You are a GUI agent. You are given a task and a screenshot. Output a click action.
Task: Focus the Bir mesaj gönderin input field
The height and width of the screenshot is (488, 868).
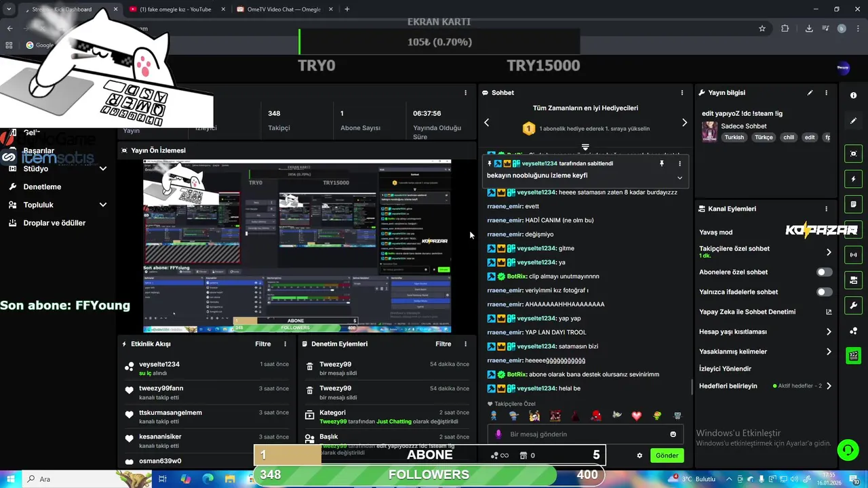(x=587, y=434)
